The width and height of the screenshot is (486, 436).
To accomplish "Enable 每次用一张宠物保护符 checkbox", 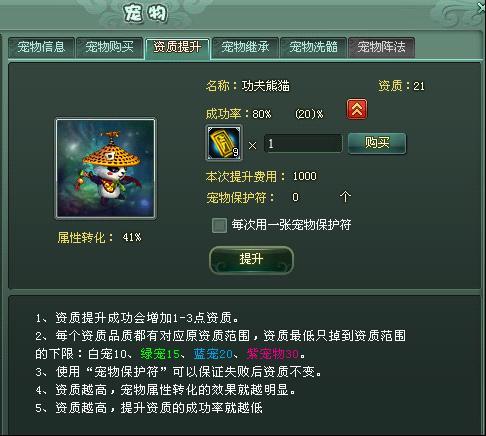I will 219,225.
